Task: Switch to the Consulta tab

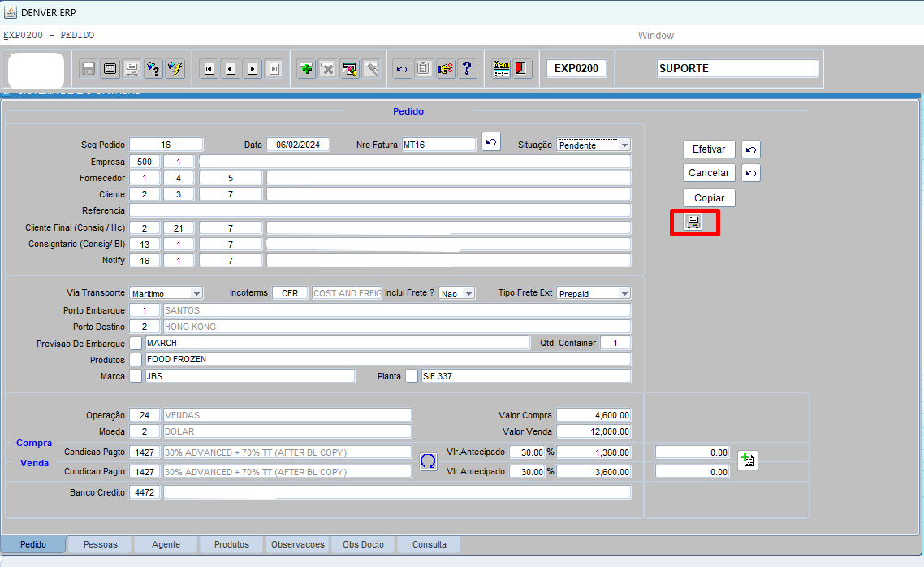Action: [429, 544]
